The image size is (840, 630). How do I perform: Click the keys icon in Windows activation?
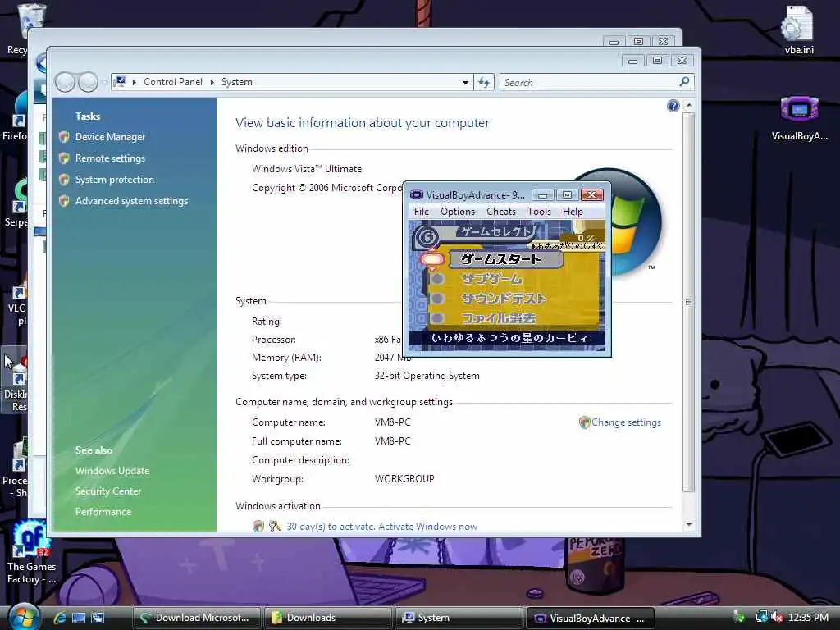click(275, 527)
